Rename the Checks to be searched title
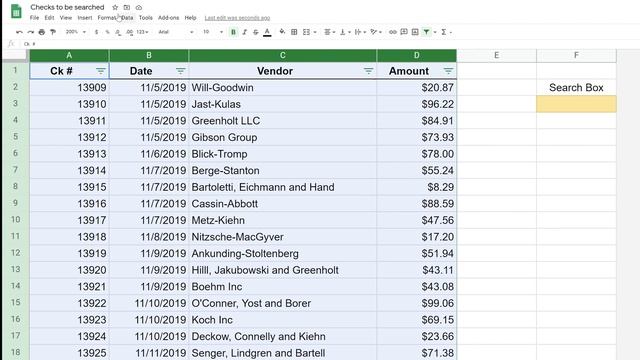 tap(67, 7)
